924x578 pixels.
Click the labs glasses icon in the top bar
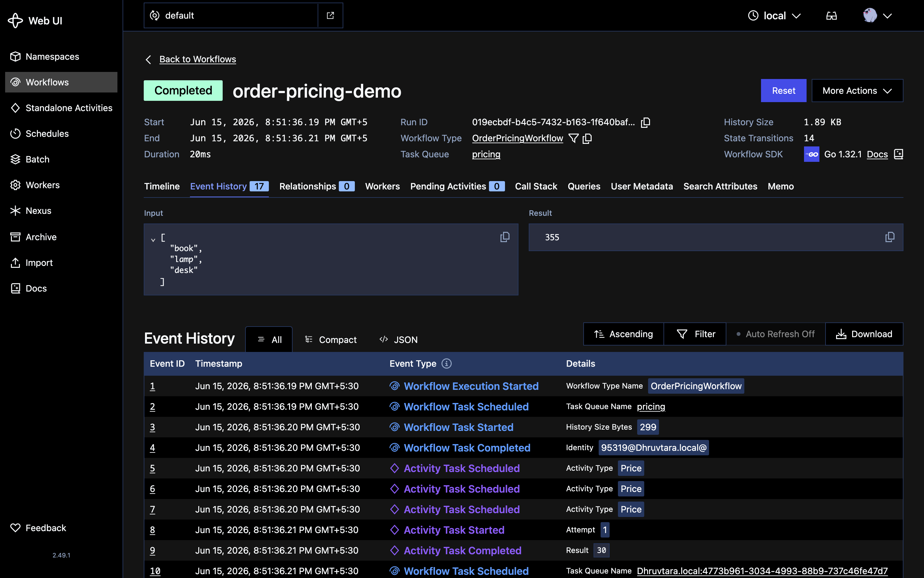point(831,16)
